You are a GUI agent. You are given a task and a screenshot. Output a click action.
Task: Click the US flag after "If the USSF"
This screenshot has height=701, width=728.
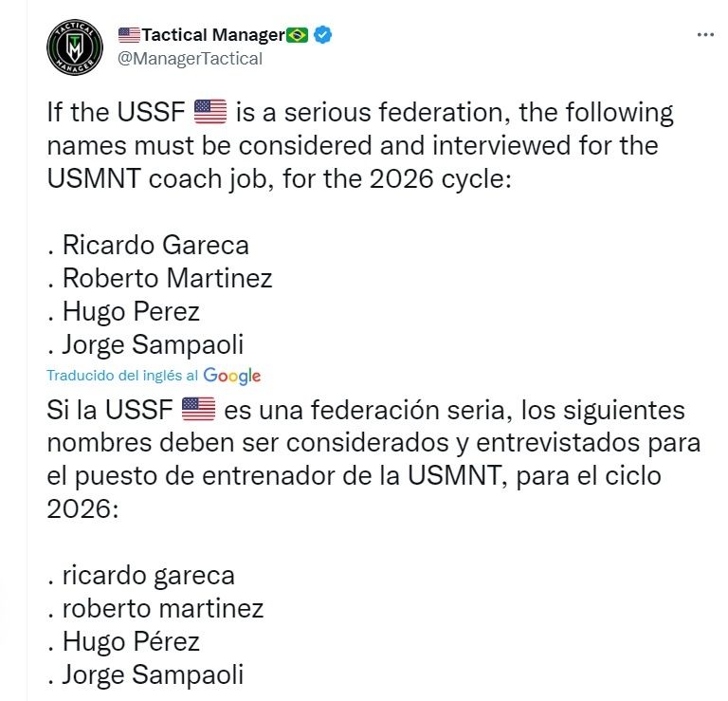(x=210, y=114)
